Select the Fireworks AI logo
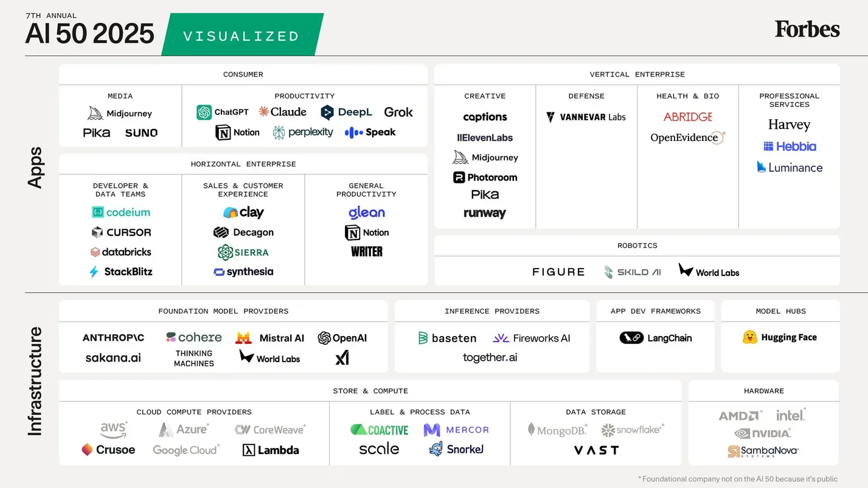Image resolution: width=868 pixels, height=488 pixels. click(532, 338)
